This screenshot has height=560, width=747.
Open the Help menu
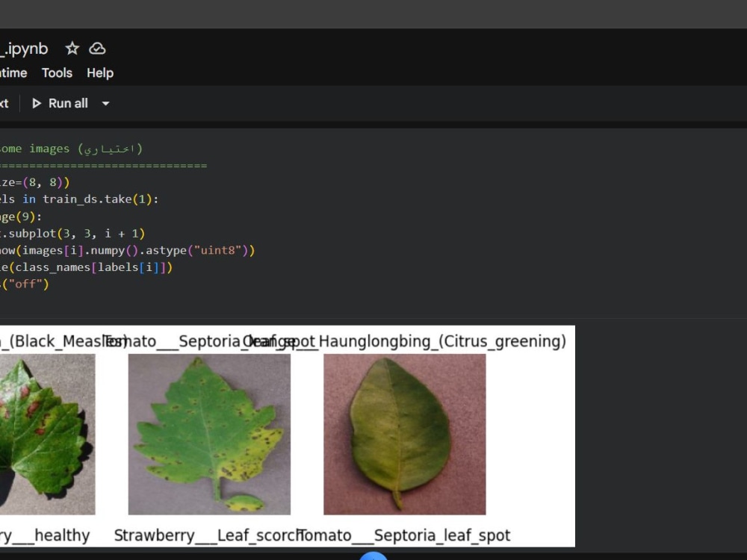click(100, 73)
